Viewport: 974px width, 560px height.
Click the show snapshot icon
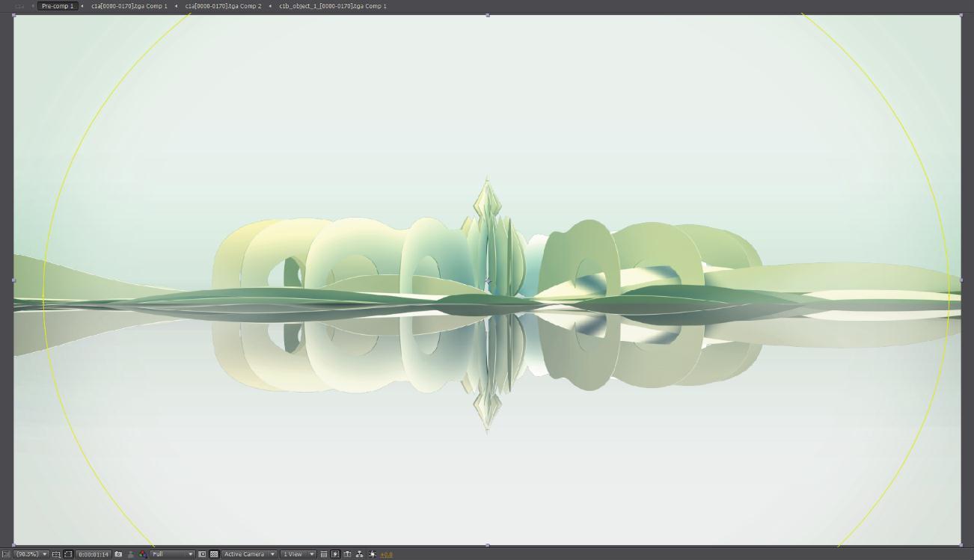[x=131, y=554]
